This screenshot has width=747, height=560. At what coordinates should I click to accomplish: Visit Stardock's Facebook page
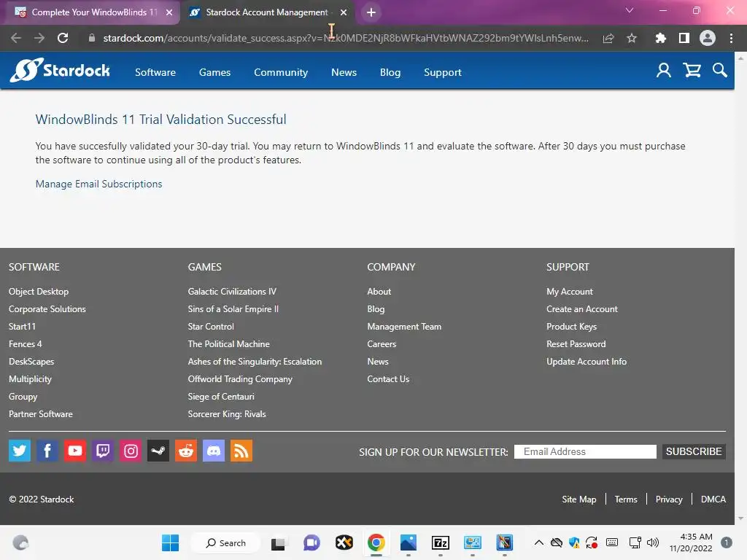coord(47,451)
